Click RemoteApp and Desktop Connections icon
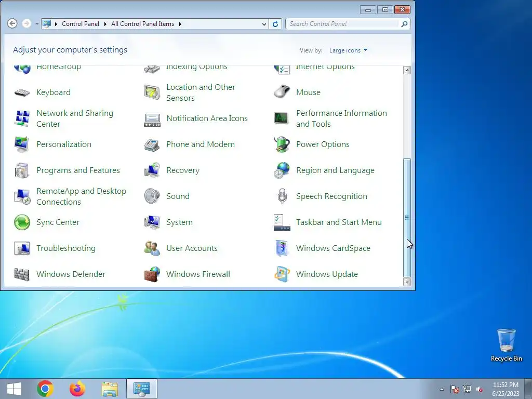The width and height of the screenshot is (532, 399). tap(22, 196)
